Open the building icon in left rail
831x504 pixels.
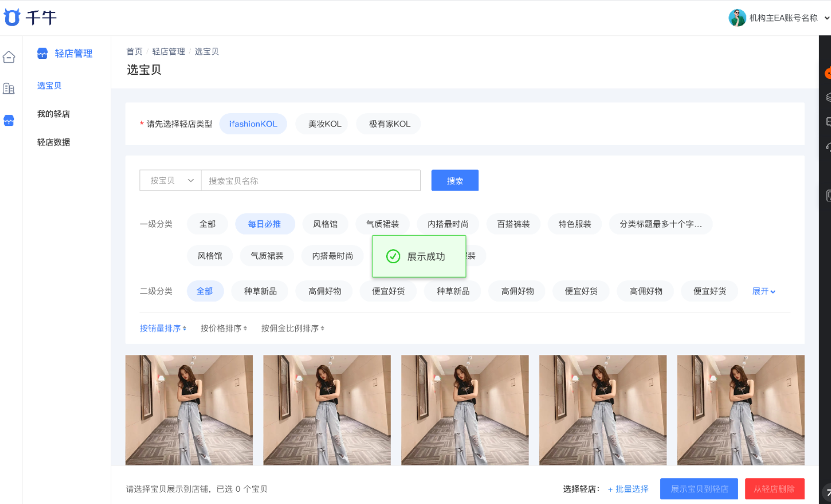click(x=9, y=89)
